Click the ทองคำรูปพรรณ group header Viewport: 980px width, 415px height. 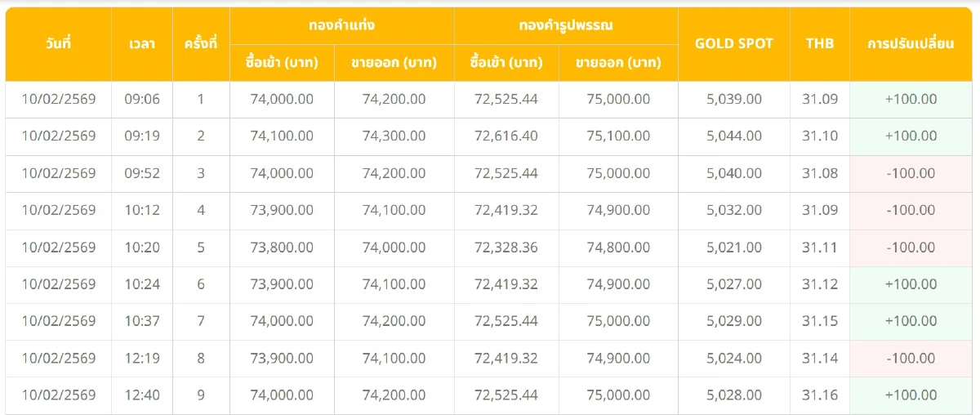tap(566, 25)
